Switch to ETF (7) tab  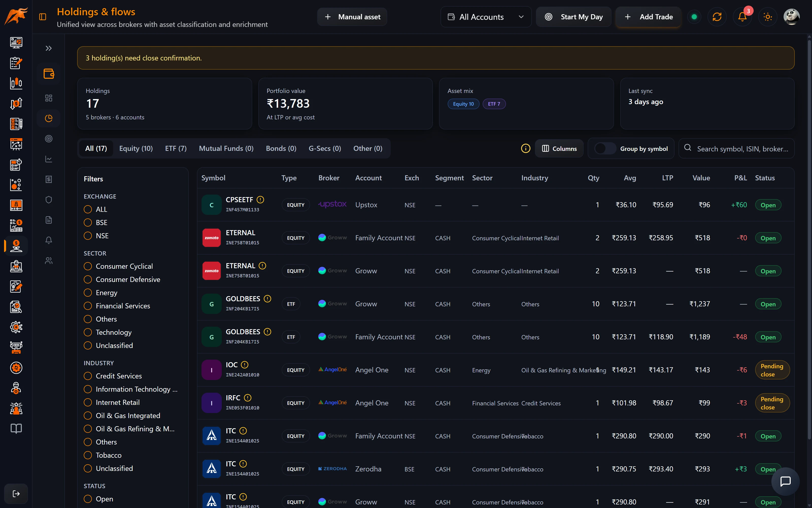click(x=176, y=149)
